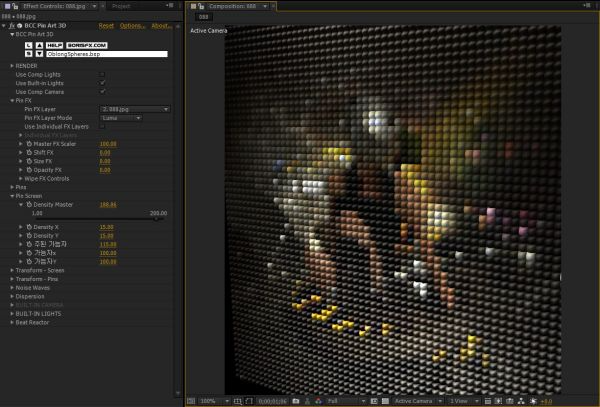Click the 088 composition navigator tab
600x407 pixels.
pyautogui.click(x=204, y=17)
